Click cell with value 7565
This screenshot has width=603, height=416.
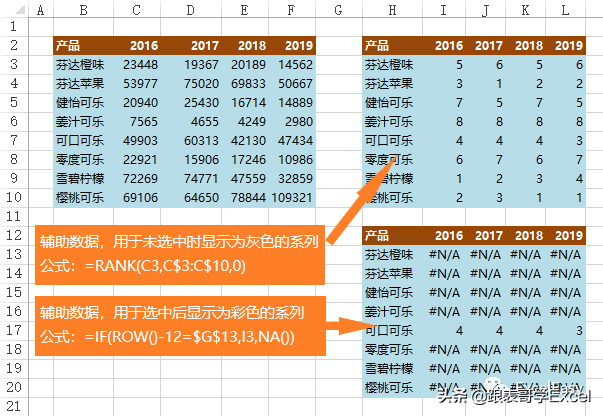(x=137, y=121)
